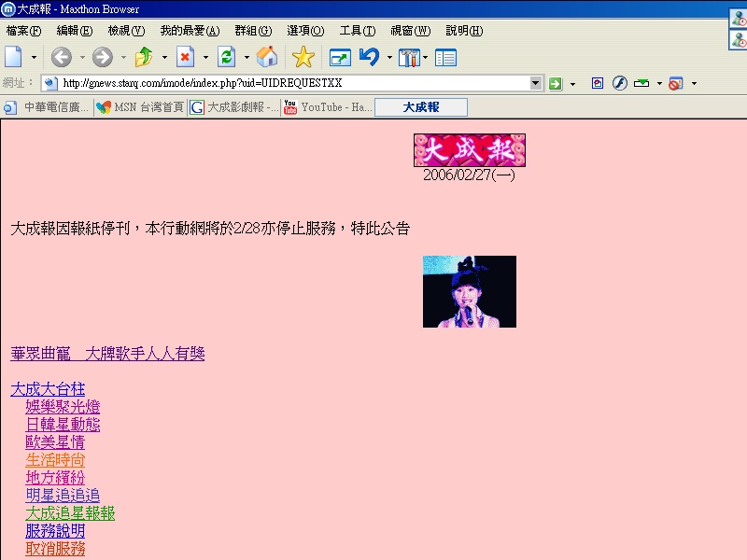The width and height of the screenshot is (747, 560).
Task: Switch to the 中華電信廣... tab
Action: click(x=47, y=107)
